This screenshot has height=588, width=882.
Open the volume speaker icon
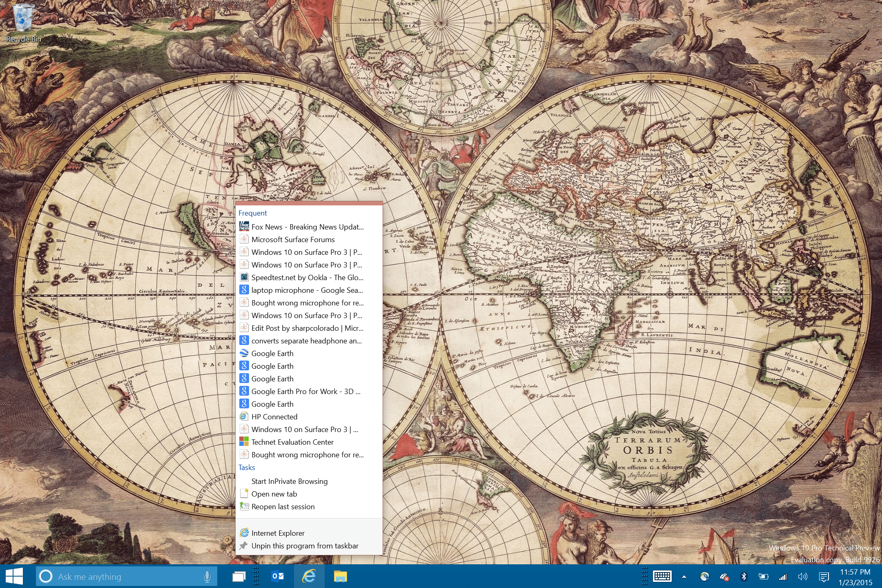point(802,577)
